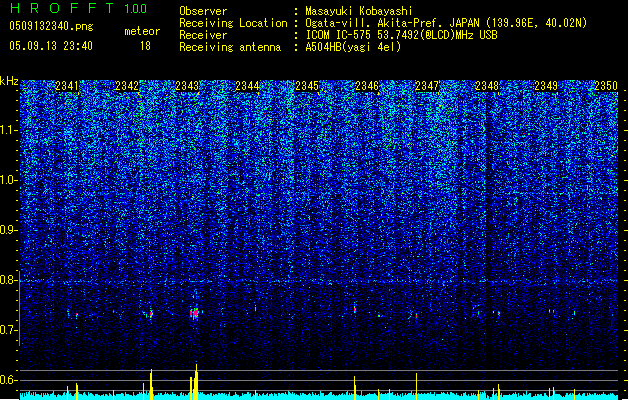Click the 2349 time marker

click(546, 86)
